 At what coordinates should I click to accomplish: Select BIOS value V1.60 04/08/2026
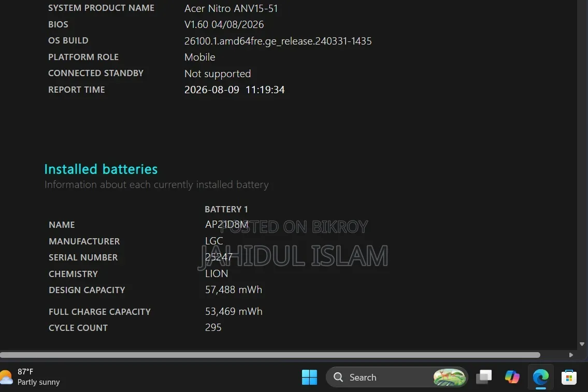[224, 24]
